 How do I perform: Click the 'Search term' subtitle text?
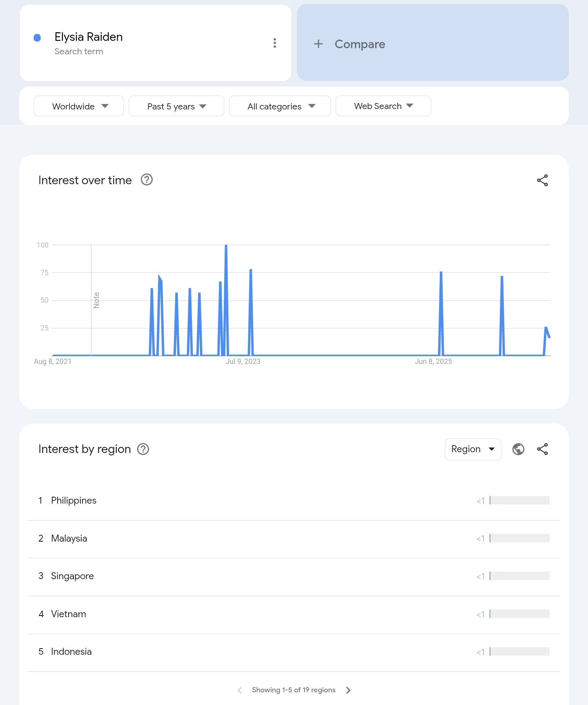pyautogui.click(x=79, y=51)
